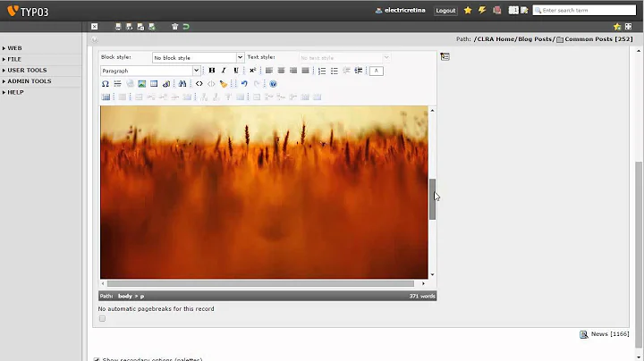Close the record editing form
Image resolution: width=644 pixels, height=361 pixels.
(x=95, y=27)
